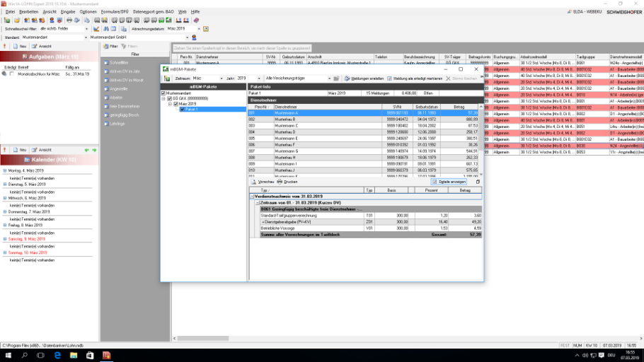Click the Vorschau button
Image resolution: width=644 pixels, height=362 pixels.
(x=263, y=182)
